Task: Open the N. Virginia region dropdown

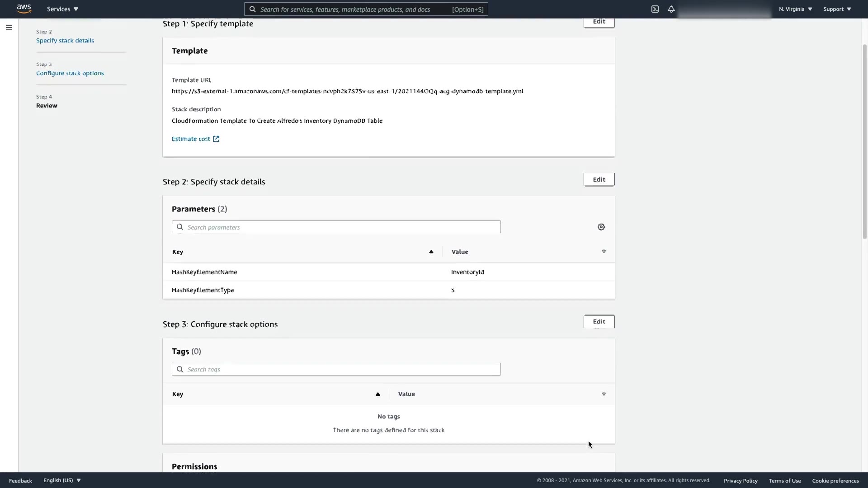Action: [x=795, y=9]
